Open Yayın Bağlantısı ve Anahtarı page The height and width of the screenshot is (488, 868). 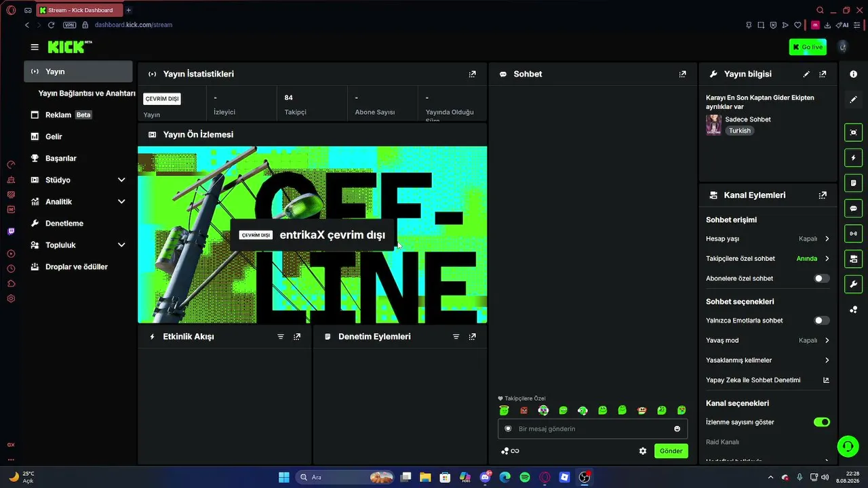[x=87, y=93]
